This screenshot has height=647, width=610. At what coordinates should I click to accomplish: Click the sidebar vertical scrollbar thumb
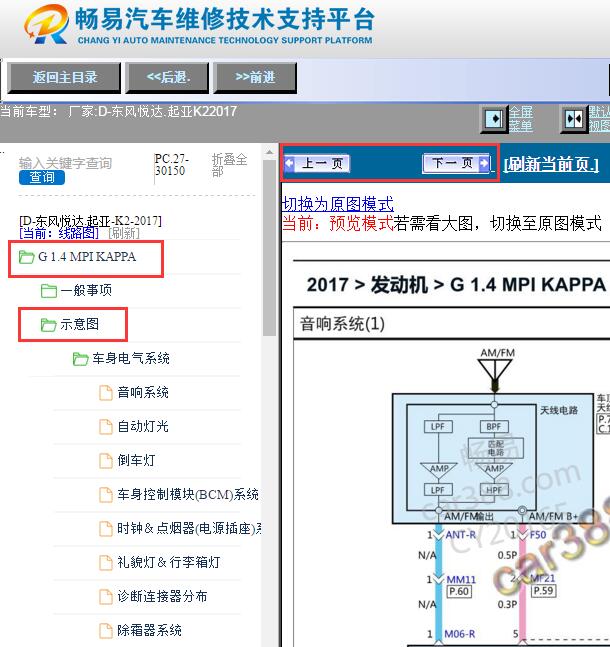click(270, 248)
